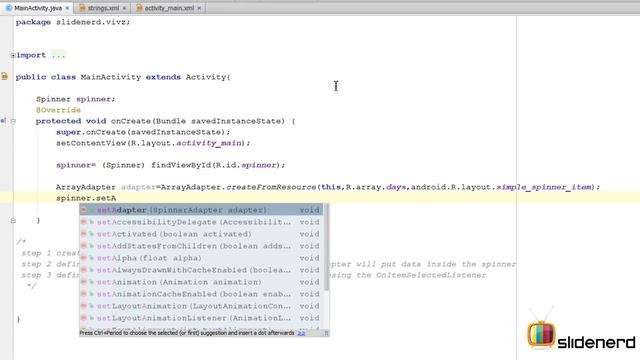The image size is (640, 360).
Task: Click the method icon beside setActivated
Action: [84, 234]
